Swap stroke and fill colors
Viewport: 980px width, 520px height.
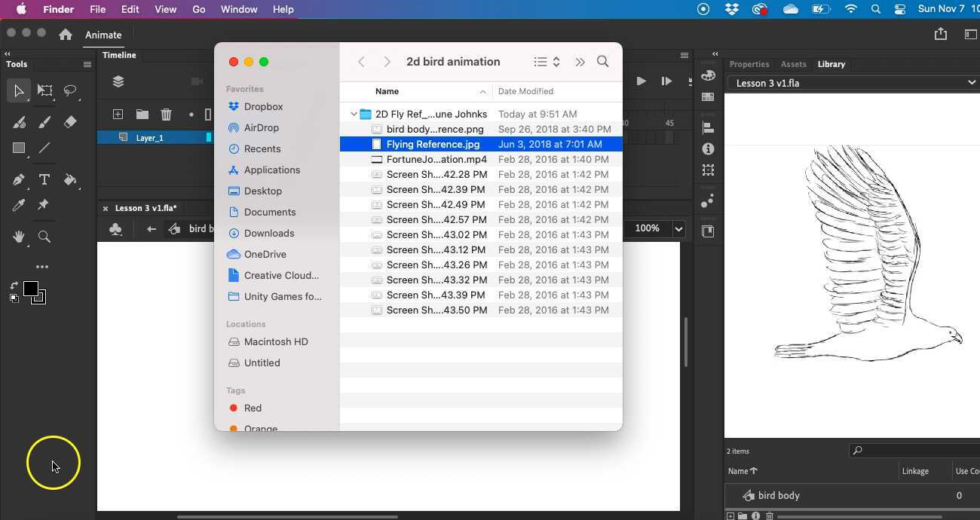[x=14, y=286]
